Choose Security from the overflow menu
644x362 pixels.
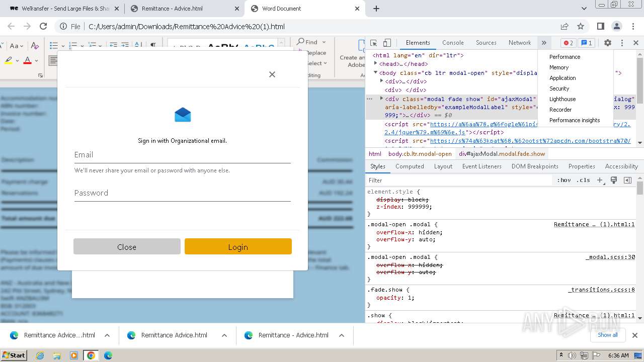click(559, 88)
